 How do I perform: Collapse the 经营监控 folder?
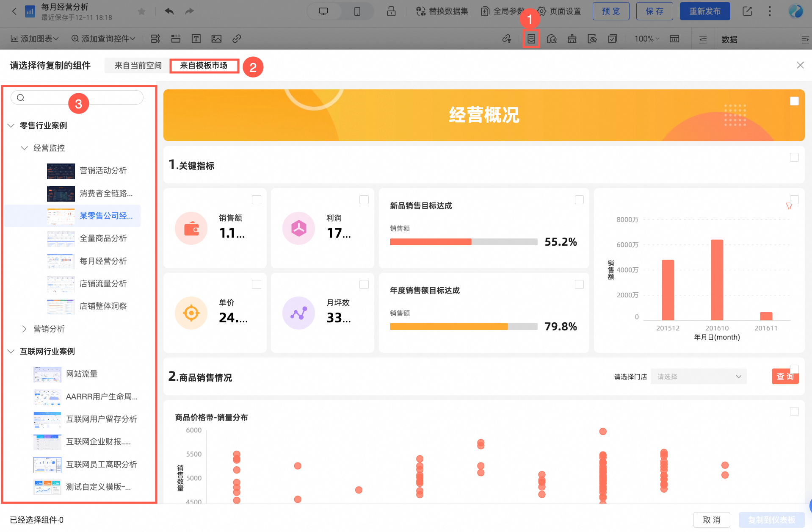(24, 148)
